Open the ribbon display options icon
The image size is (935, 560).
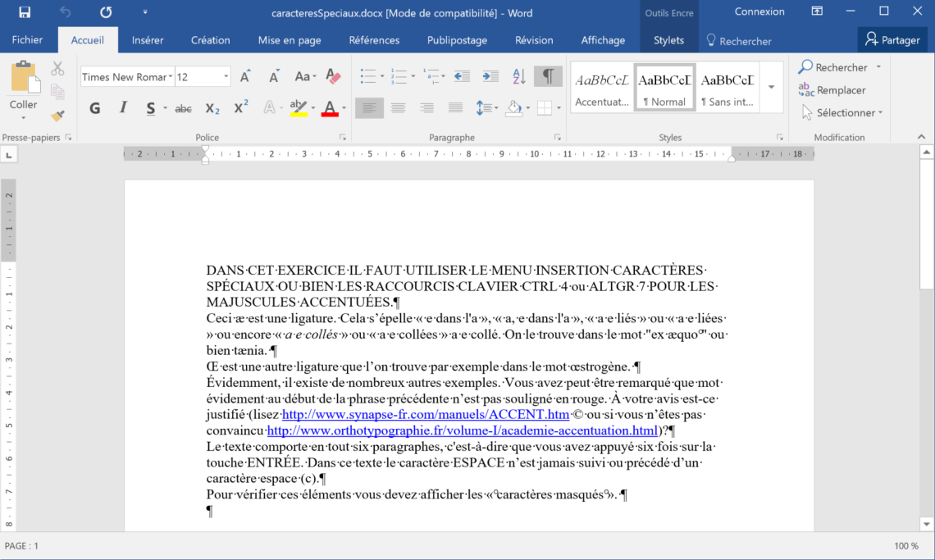click(x=817, y=11)
